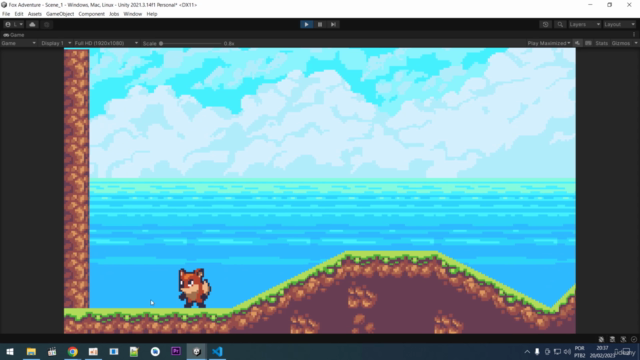Screen dimensions: 640x360
Task: Switch to Unity in the taskbar
Action: [x=197, y=351]
